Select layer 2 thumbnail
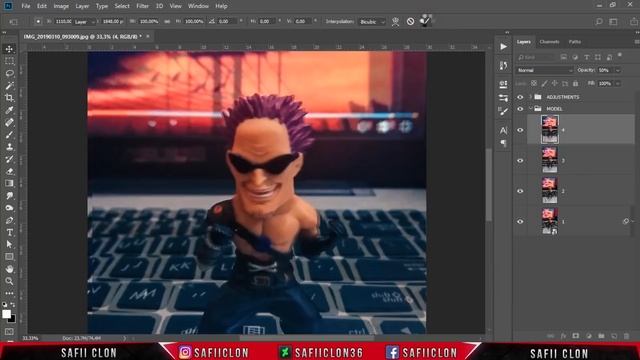The width and height of the screenshot is (640, 360). [550, 191]
